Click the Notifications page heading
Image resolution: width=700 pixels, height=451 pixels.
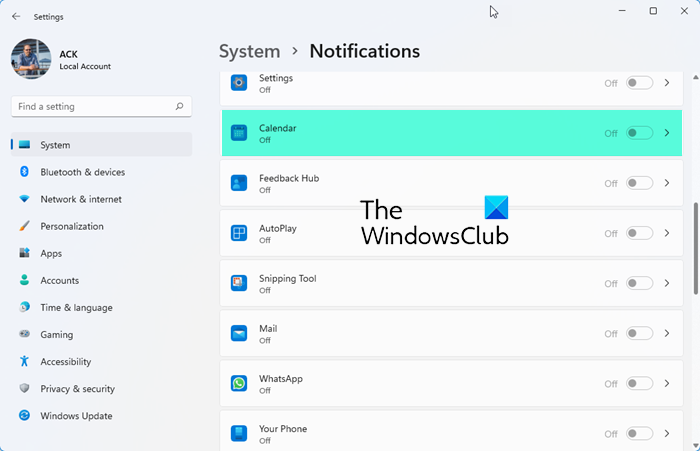click(x=365, y=51)
